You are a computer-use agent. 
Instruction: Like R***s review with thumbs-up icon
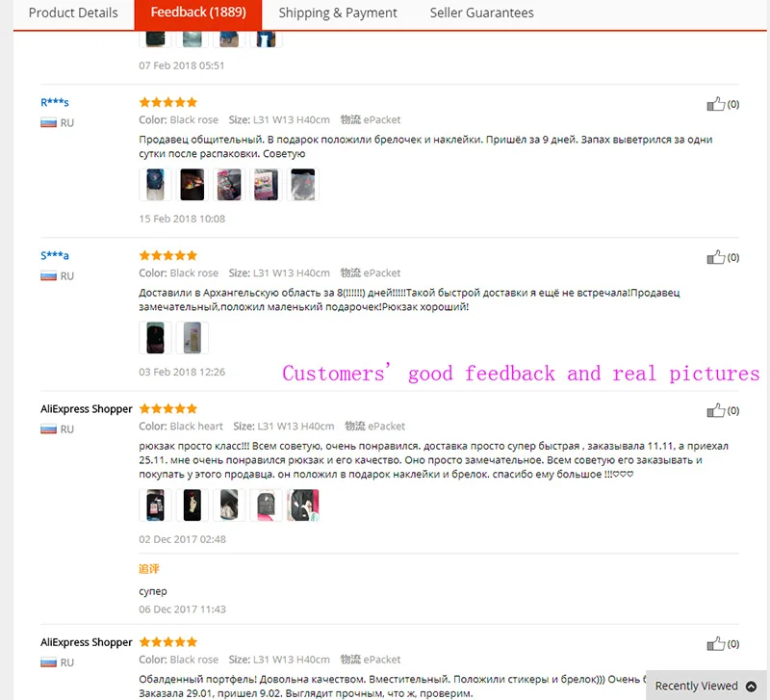click(715, 104)
